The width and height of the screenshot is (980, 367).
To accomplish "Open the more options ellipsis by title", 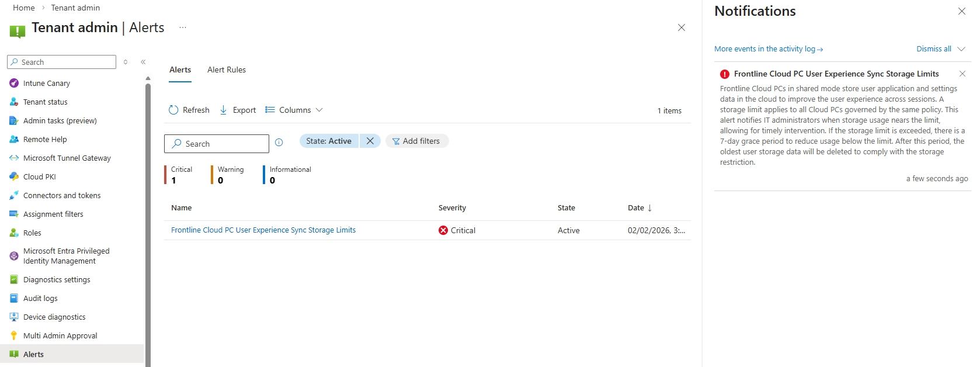I will 183,27.
